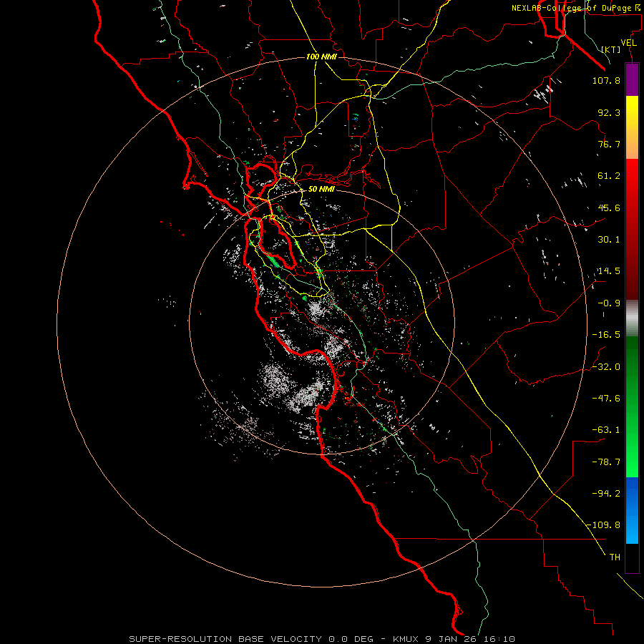Viewport: 644px width, 644px height.
Task: Click the Super-Resolution Base Velocity caption
Action: coord(322,639)
